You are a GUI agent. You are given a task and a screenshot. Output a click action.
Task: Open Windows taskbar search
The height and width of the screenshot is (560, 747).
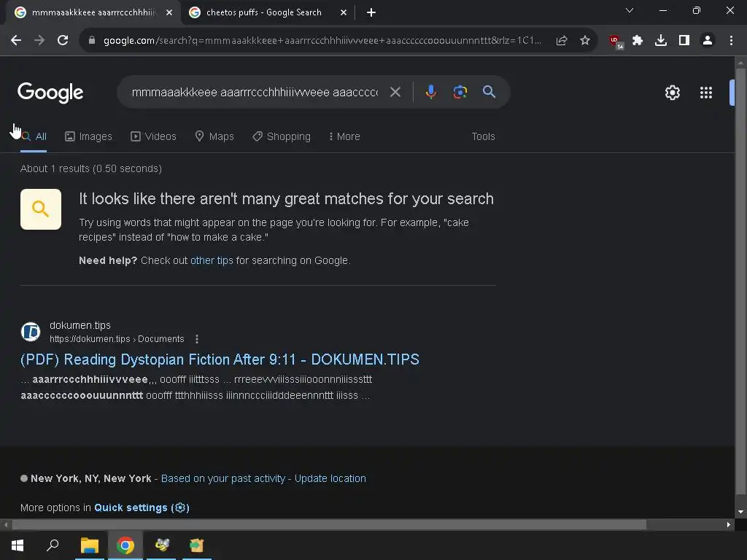53,545
